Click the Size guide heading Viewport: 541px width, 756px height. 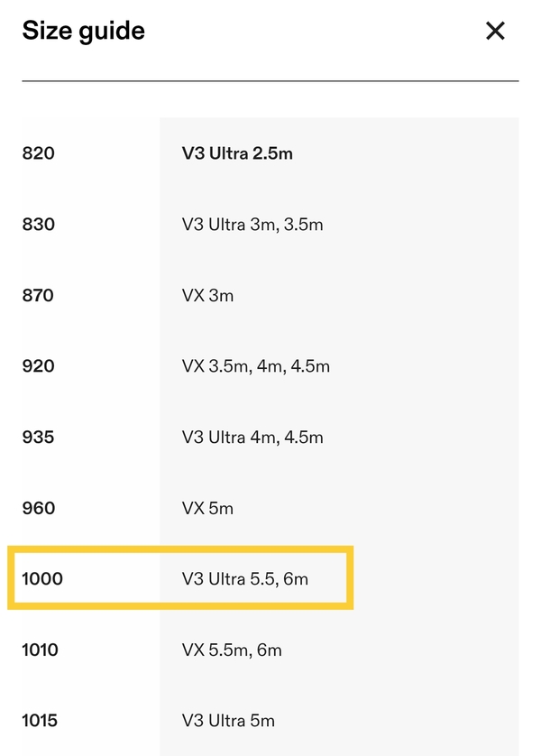(x=83, y=32)
